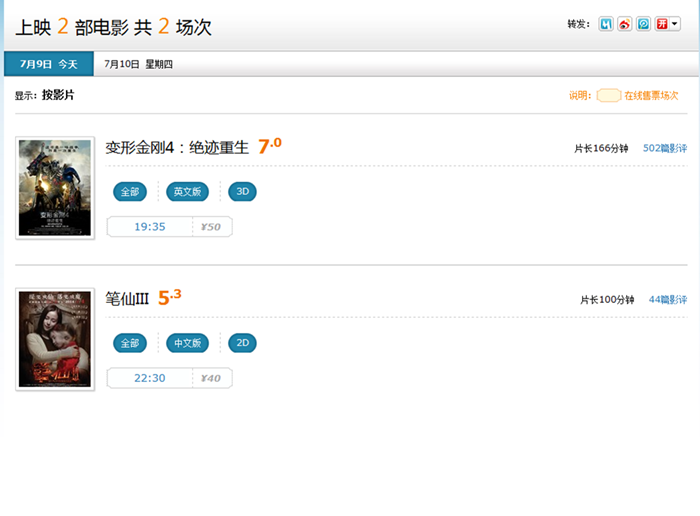
Task: Choose 按影片 display mode
Action: click(58, 95)
